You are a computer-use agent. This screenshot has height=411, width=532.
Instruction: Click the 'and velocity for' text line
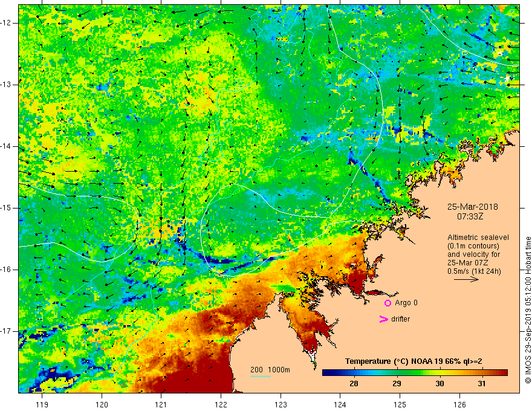pos(473,254)
